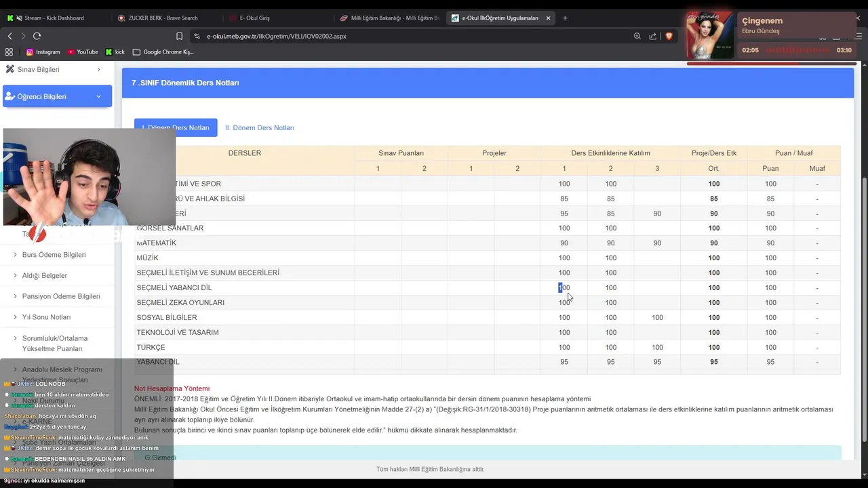Click the Puan / Muaf header
This screenshot has width=868, height=488.
794,153
